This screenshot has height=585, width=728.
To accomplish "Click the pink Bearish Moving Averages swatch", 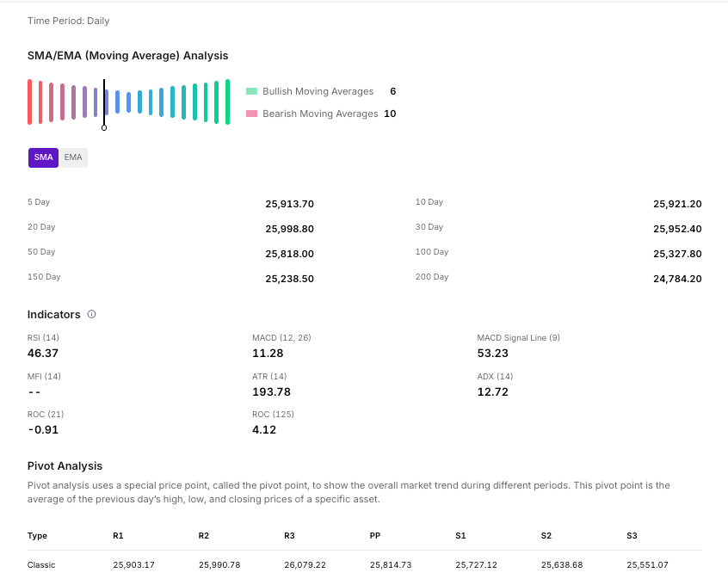I will pyautogui.click(x=251, y=114).
